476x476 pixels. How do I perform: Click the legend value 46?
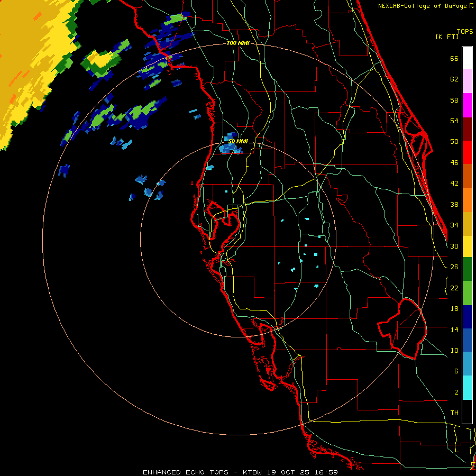tap(454, 163)
